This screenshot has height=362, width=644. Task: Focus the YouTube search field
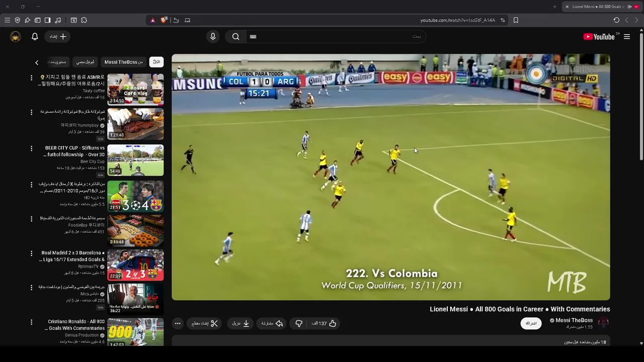[336, 36]
